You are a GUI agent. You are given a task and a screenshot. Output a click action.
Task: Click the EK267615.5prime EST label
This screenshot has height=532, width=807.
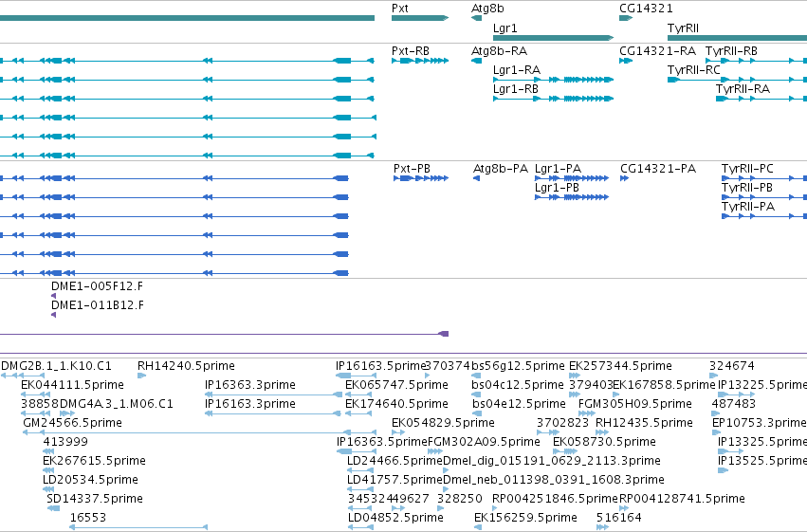tap(94, 462)
